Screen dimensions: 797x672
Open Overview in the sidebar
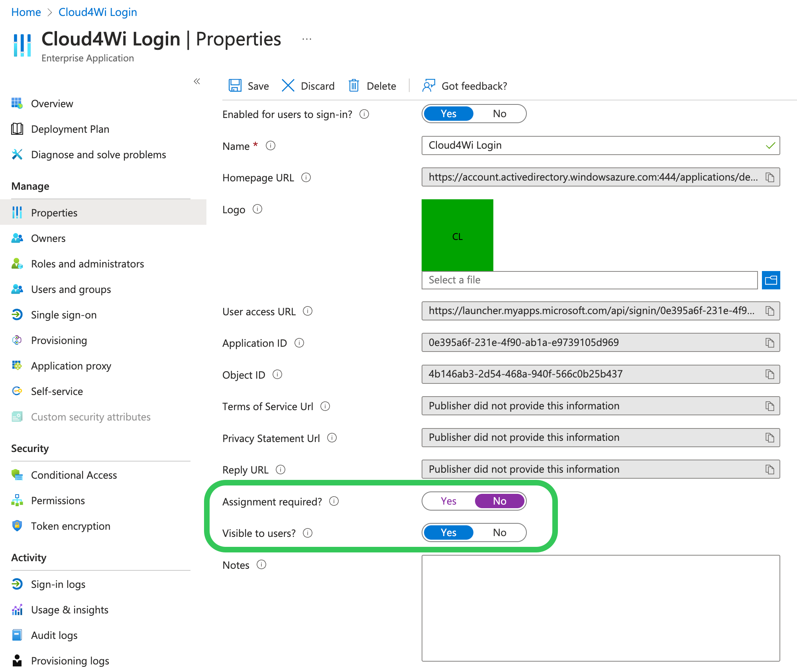[x=103, y=104]
